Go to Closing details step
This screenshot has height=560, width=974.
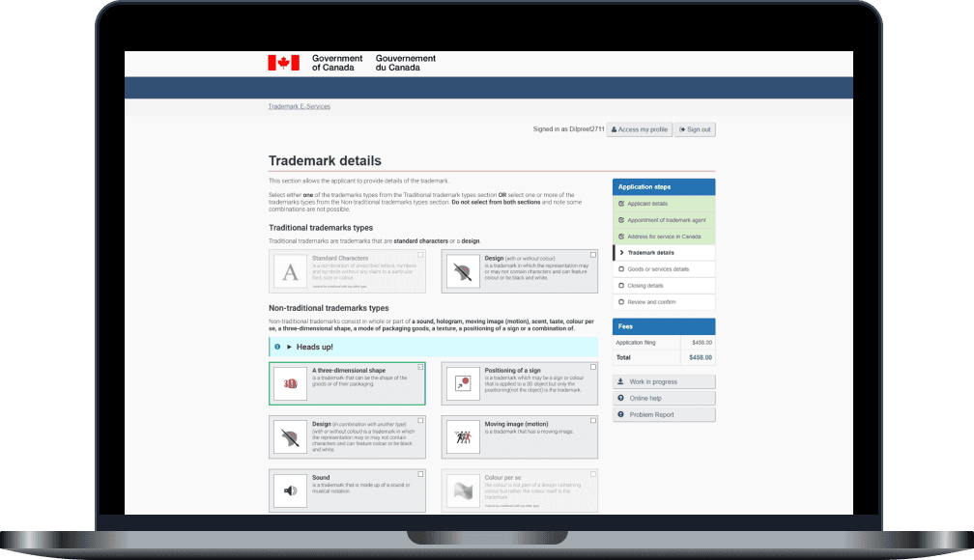tap(664, 286)
